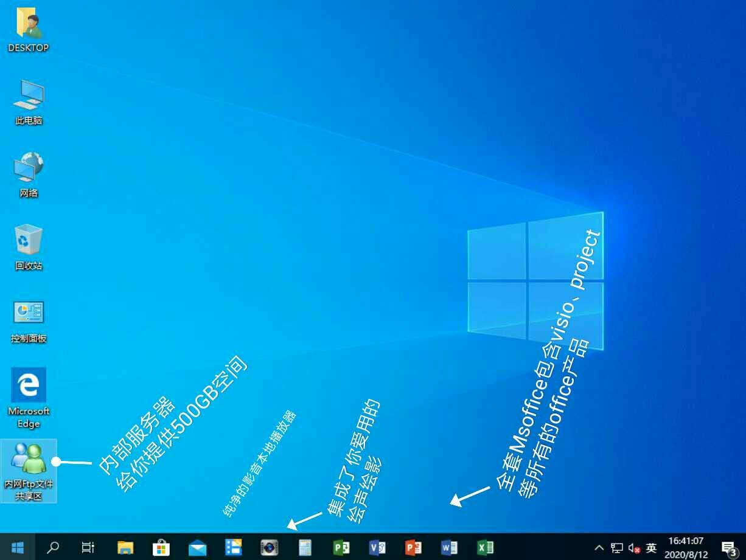This screenshot has height=560, width=746.
Task: Select the 内网Ftp文件共享区 shortcut
Action: (29, 471)
